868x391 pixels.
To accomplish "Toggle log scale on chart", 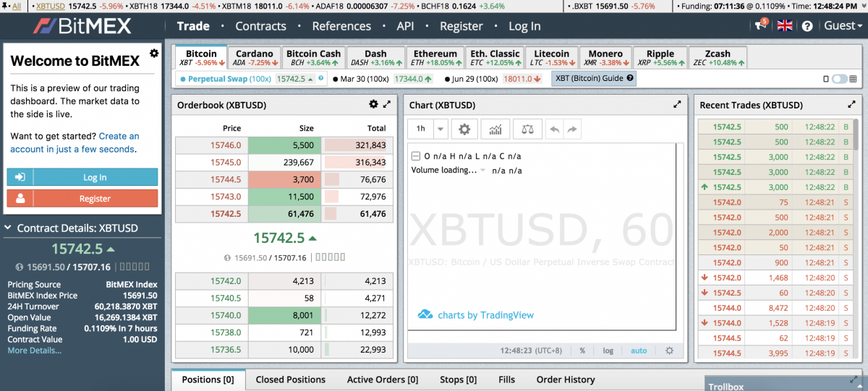I will tap(608, 351).
